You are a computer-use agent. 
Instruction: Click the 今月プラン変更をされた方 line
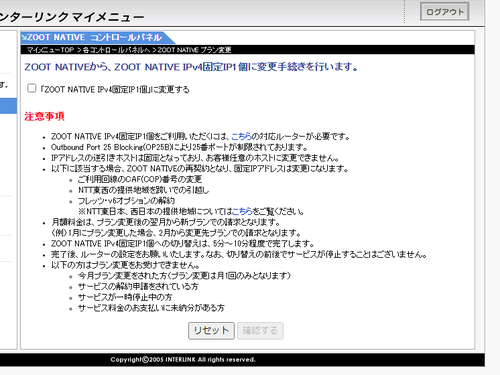[x=184, y=276]
